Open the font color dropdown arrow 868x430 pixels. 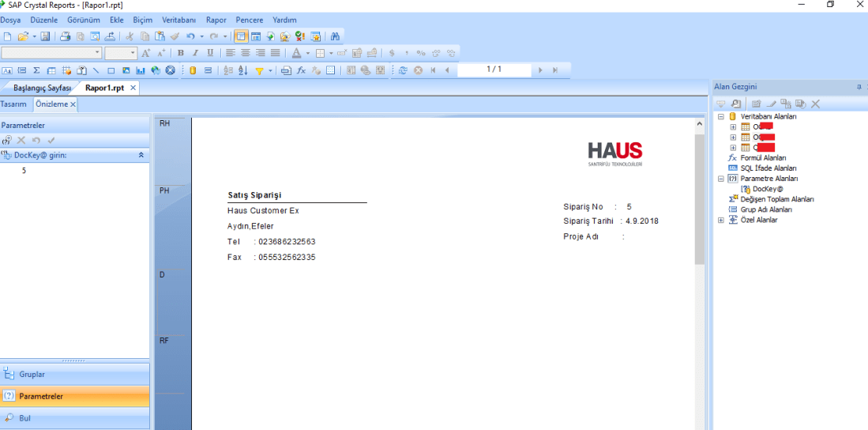[x=307, y=53]
